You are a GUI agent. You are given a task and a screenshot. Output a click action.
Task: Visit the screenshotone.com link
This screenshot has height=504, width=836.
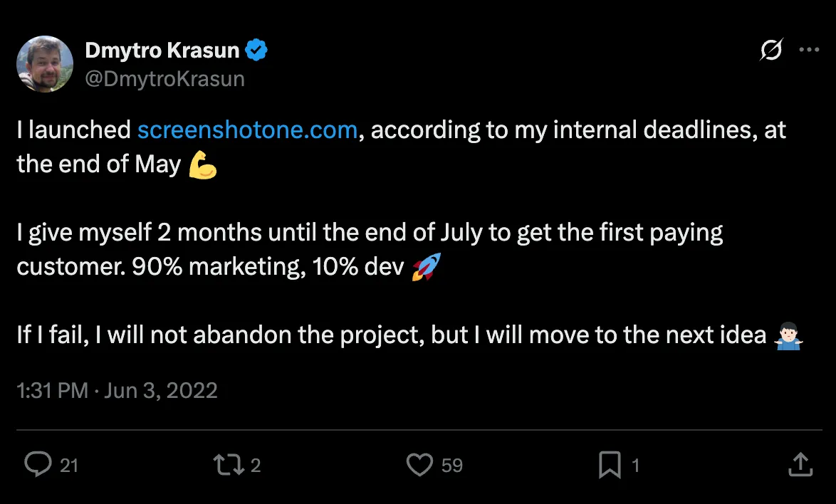pyautogui.click(x=247, y=130)
